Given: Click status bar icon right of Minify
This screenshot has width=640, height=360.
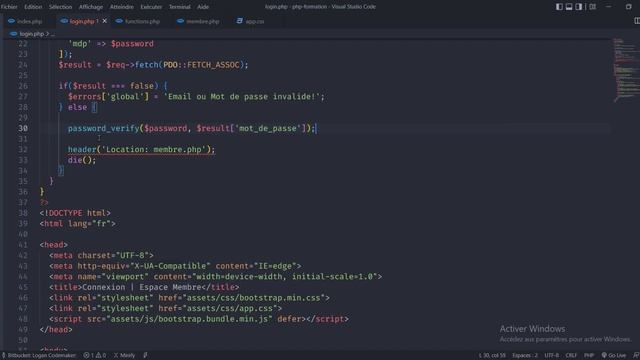Looking at the screenshot, I should pyautogui.click(x=145, y=355).
